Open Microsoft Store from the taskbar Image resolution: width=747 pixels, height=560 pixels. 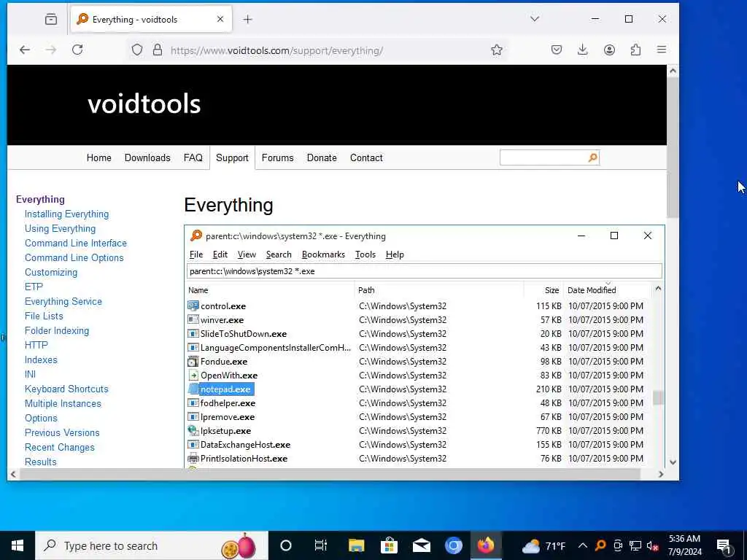(389, 545)
